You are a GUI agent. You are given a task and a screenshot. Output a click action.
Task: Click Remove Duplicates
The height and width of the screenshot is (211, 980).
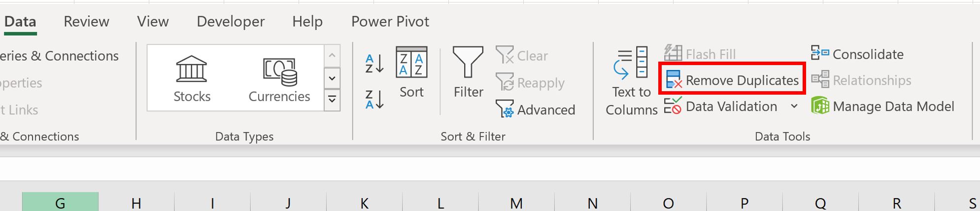coord(732,80)
